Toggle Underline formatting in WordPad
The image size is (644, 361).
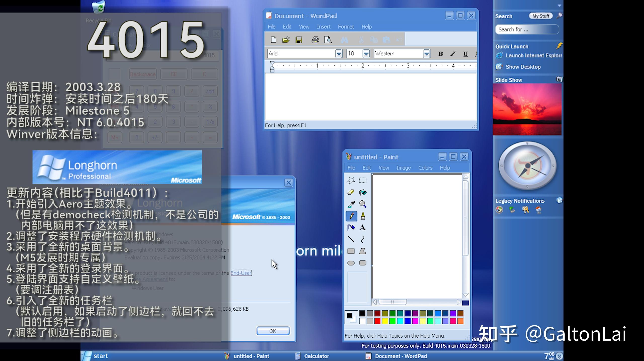465,54
